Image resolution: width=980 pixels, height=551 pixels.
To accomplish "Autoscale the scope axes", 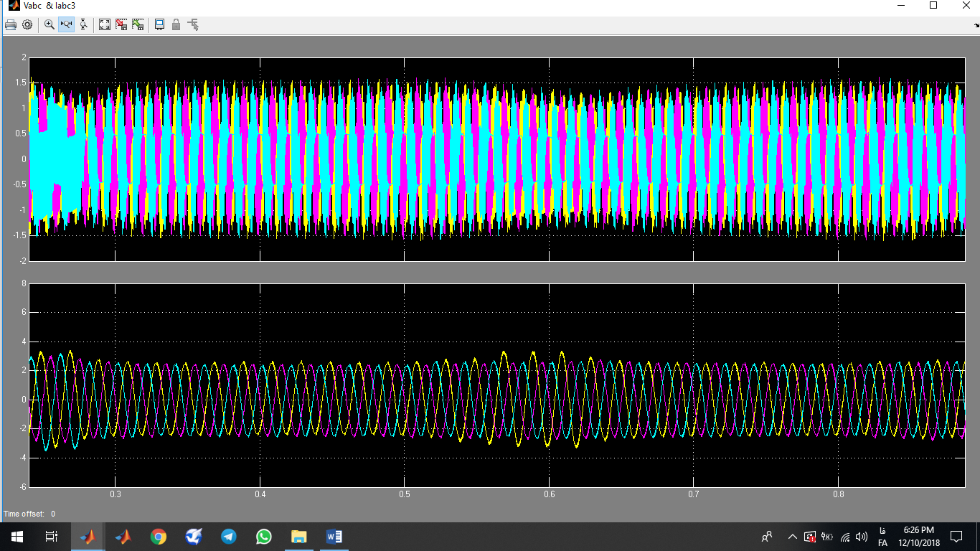I will tap(105, 24).
